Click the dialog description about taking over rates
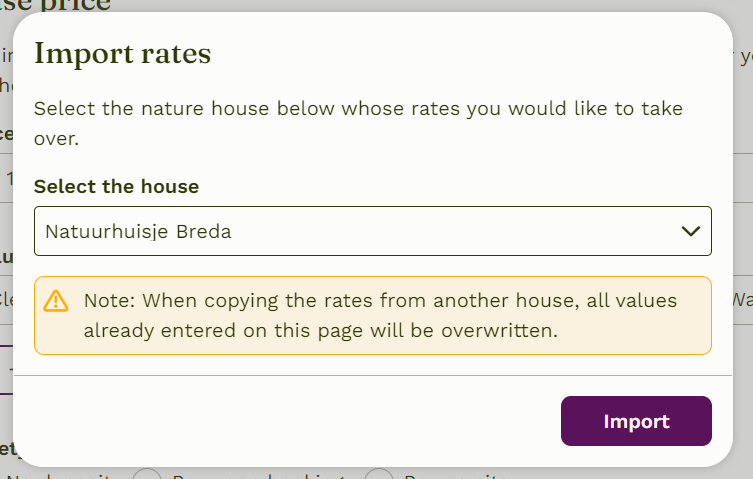Viewport: 753px width, 479px height. click(358, 123)
